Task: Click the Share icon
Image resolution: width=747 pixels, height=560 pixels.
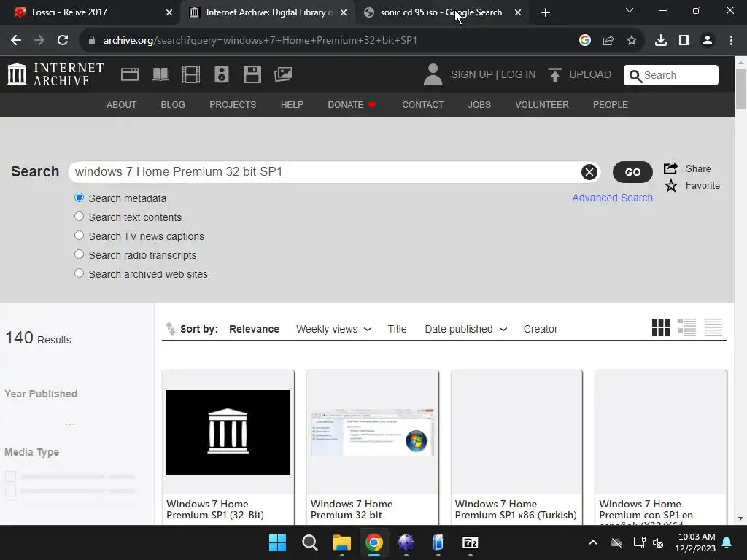Action: [671, 168]
